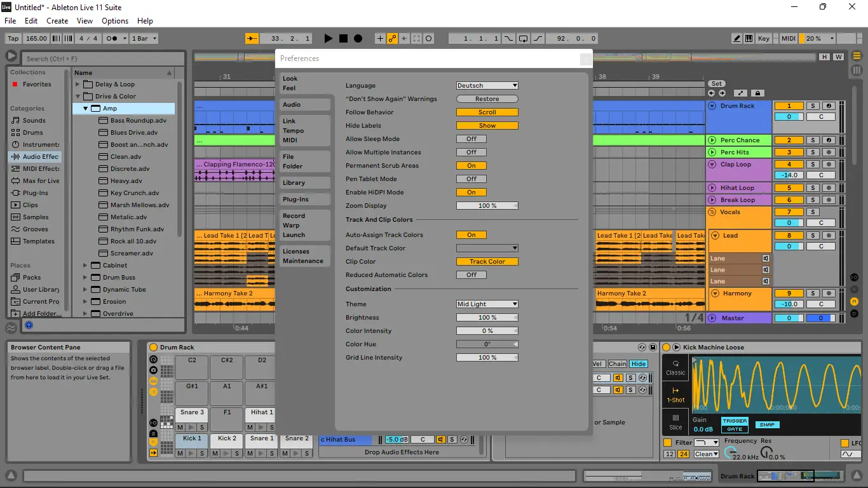868x488 pixels.
Task: Solo the Perc Hits track
Action: (x=812, y=152)
